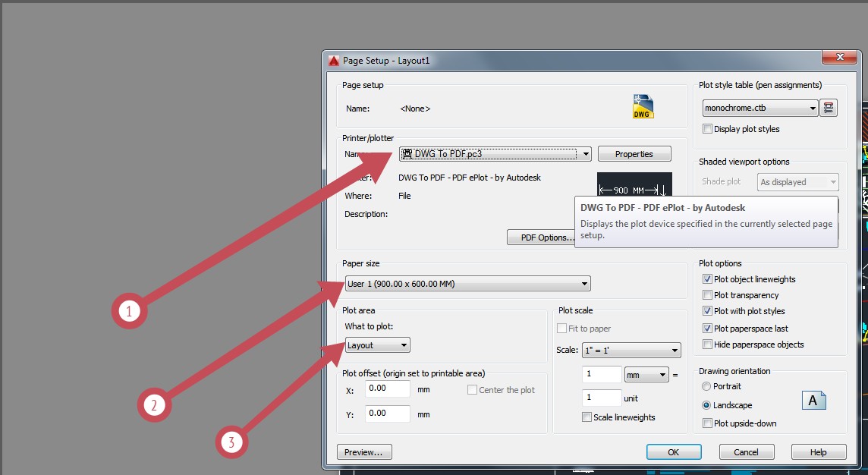This screenshot has width=868, height=475.
Task: Click the plotter text 'DWG To PDF - PDF ePlot - by Autodesk'
Action: click(470, 178)
